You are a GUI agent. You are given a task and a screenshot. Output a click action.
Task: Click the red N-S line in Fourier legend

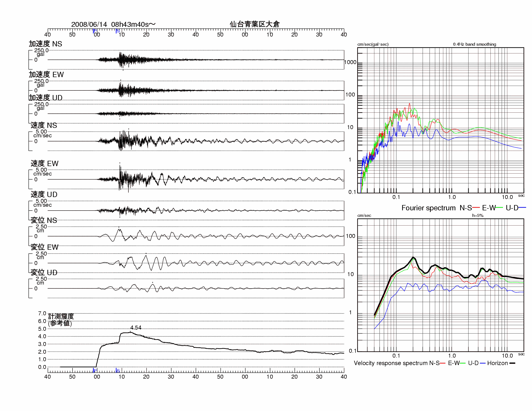(476, 208)
